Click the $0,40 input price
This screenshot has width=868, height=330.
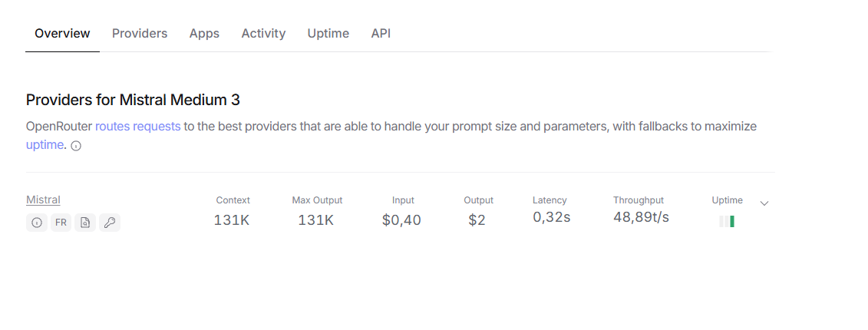point(401,220)
